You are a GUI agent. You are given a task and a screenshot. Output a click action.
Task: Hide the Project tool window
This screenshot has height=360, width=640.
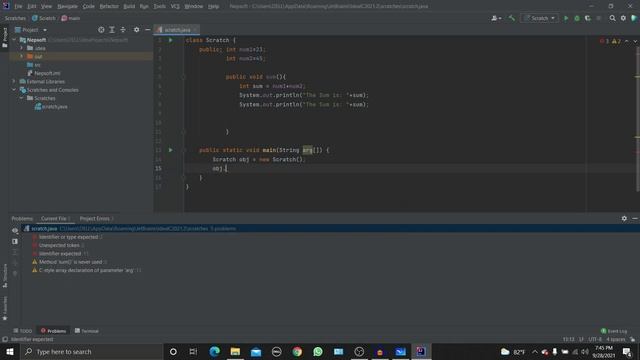click(147, 30)
